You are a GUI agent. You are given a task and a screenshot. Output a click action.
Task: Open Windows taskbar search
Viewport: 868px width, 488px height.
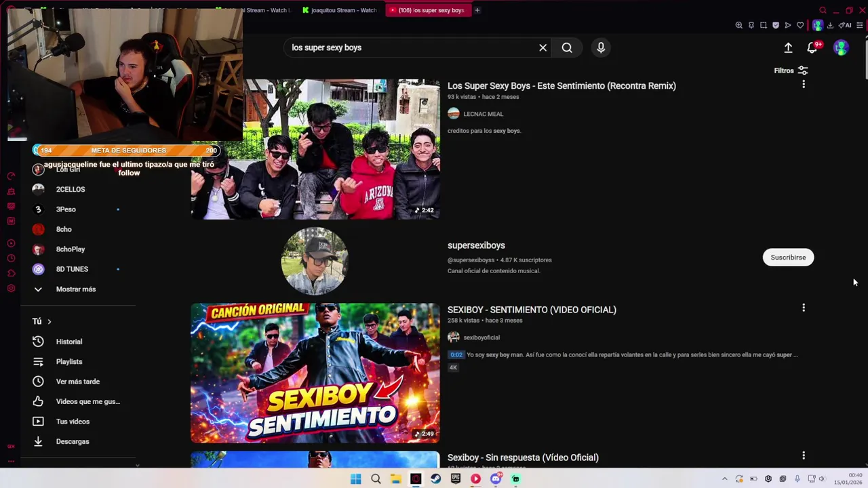[376, 479]
